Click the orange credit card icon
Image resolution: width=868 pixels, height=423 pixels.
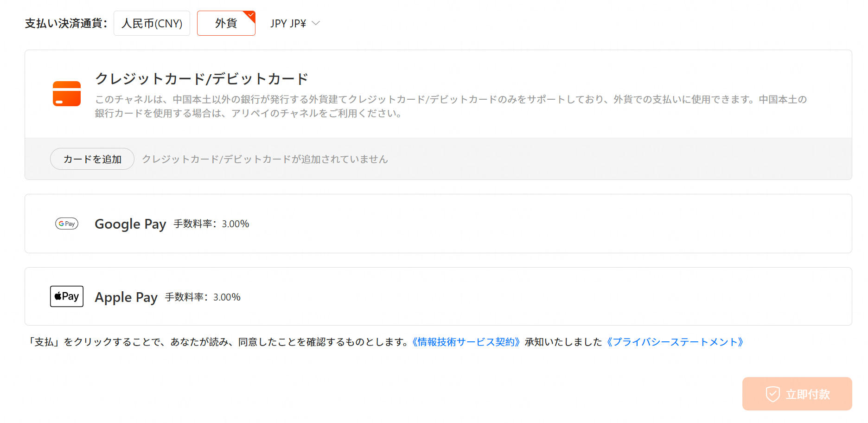click(x=67, y=94)
